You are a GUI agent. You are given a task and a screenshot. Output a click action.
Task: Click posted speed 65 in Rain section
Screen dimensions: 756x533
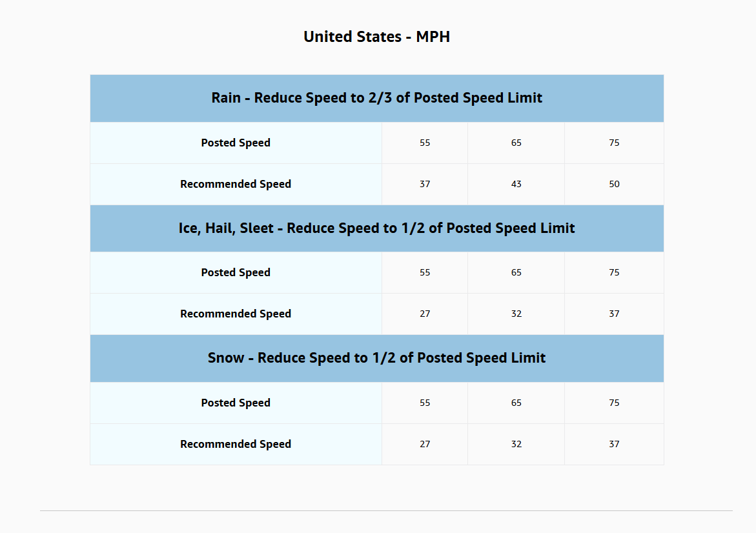[516, 143]
